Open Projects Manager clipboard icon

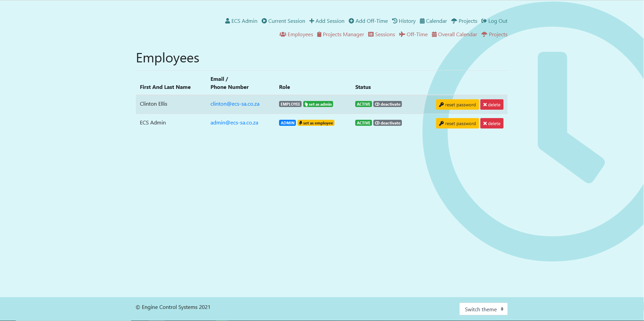click(319, 34)
